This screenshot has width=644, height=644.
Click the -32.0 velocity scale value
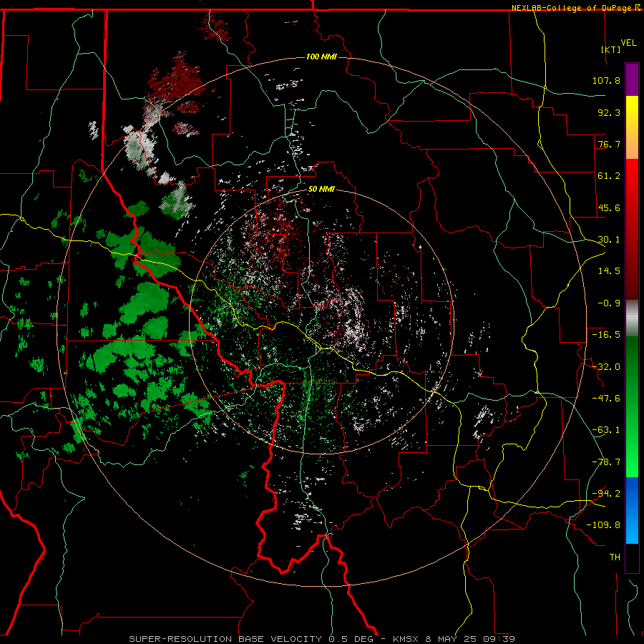tap(606, 367)
